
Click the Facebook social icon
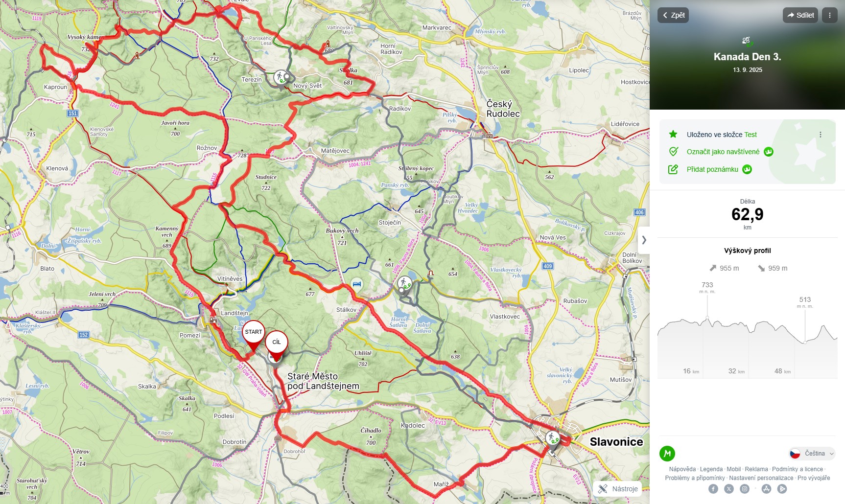click(x=713, y=489)
